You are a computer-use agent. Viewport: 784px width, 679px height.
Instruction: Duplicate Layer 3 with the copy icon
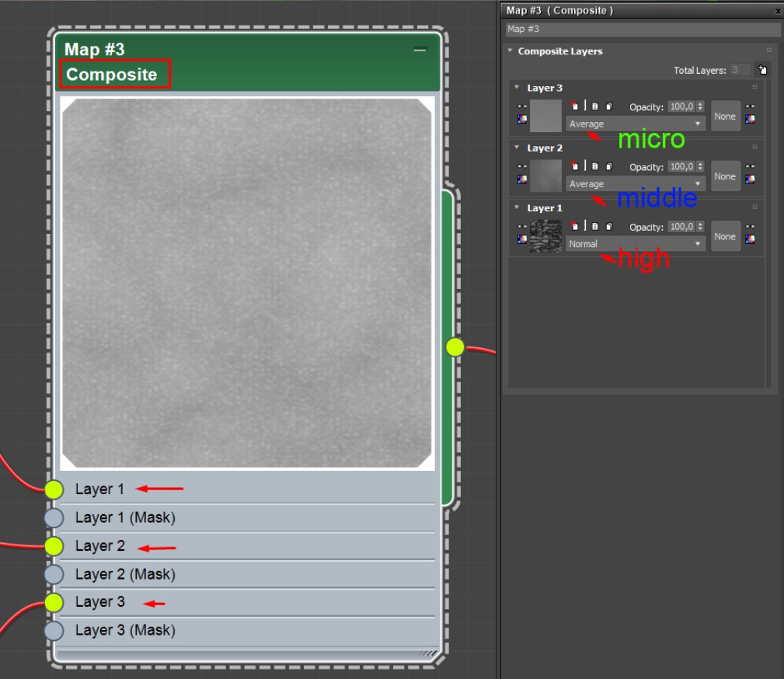(x=608, y=106)
